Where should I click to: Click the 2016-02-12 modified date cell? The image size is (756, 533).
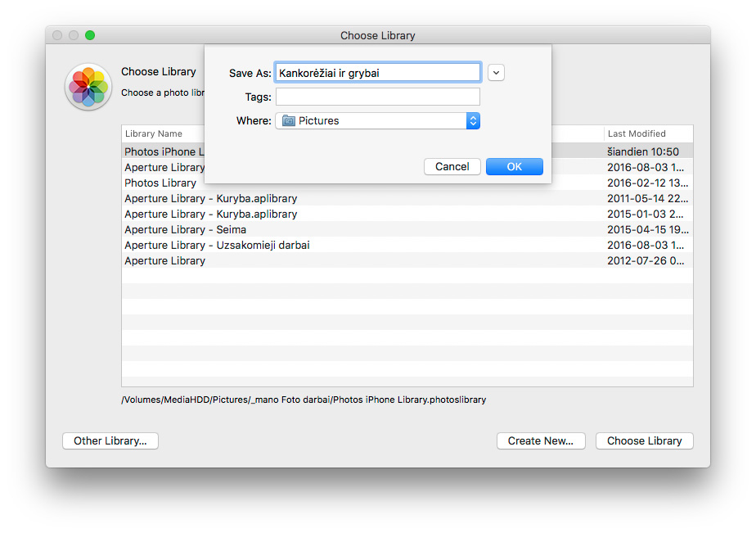[647, 183]
